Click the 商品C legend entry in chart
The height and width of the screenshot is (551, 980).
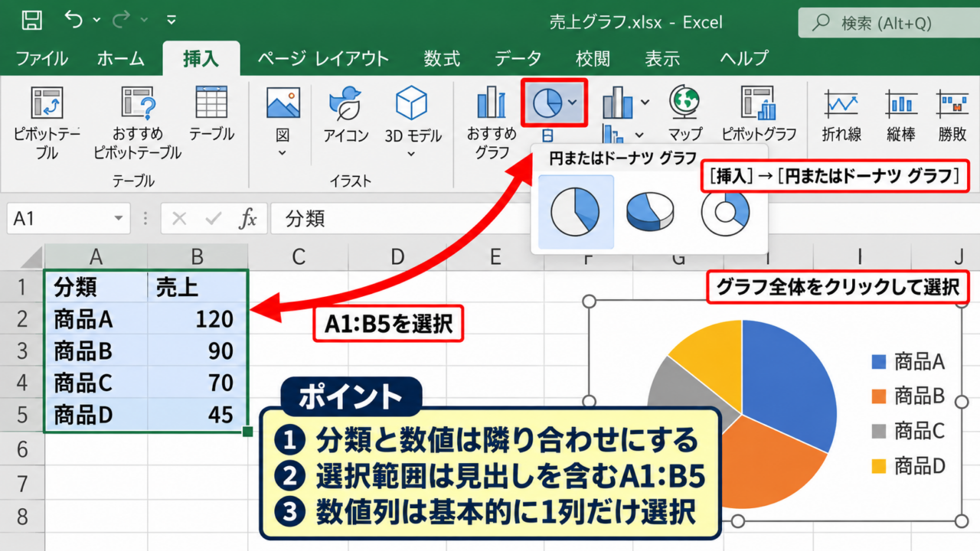pyautogui.click(x=909, y=430)
